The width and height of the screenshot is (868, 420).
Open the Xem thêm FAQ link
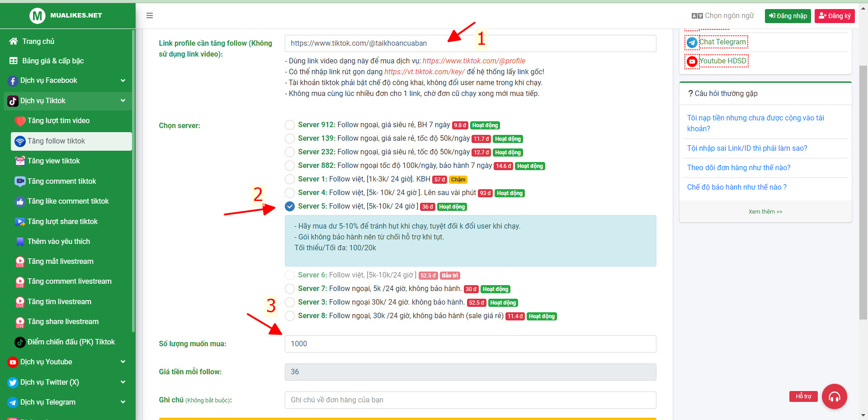765,212
